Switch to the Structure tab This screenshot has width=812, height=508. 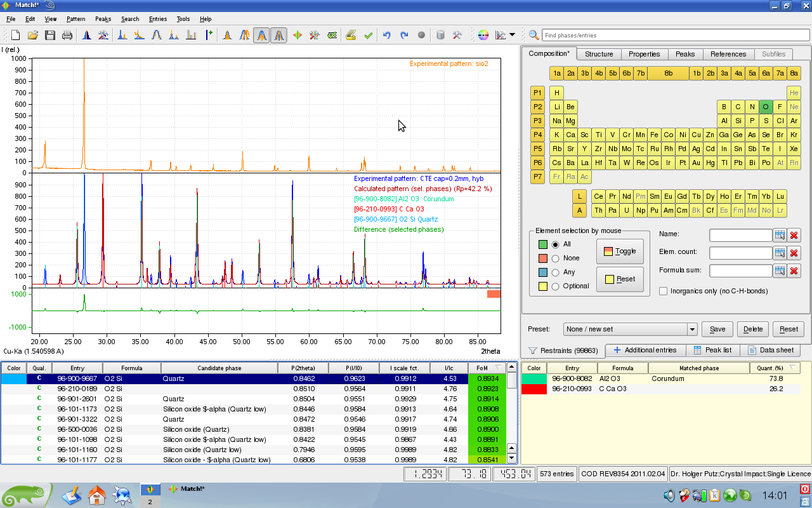click(x=598, y=54)
